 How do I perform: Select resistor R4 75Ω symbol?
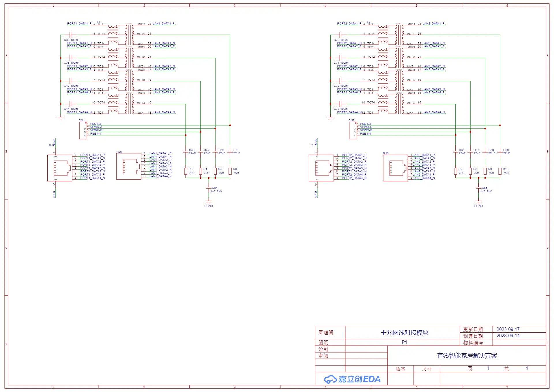[201, 171]
